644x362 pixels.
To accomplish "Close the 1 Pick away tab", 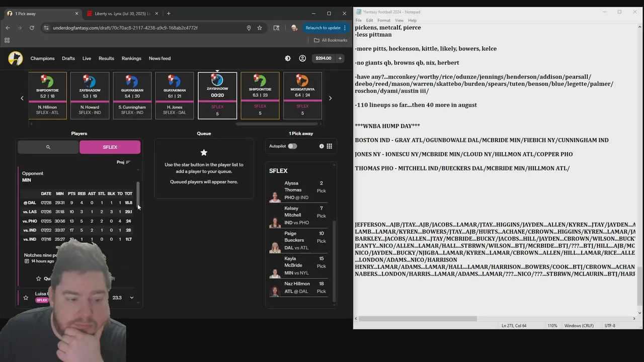I will (x=76, y=14).
